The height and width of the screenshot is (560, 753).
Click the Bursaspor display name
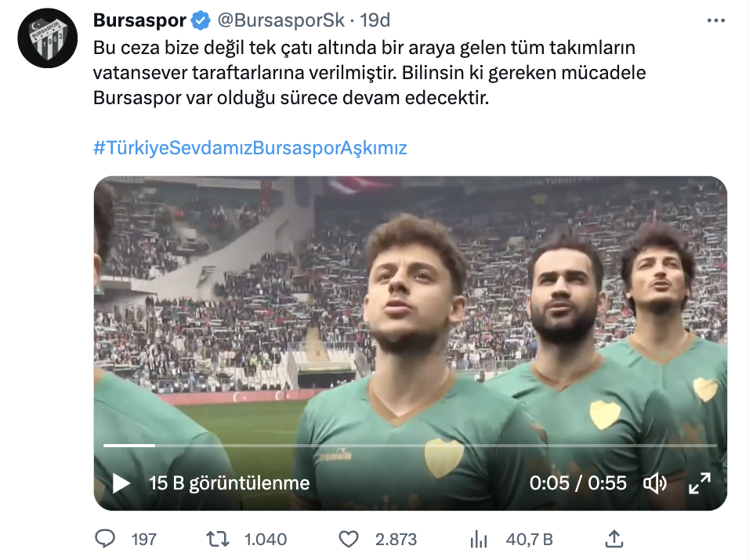point(139,20)
